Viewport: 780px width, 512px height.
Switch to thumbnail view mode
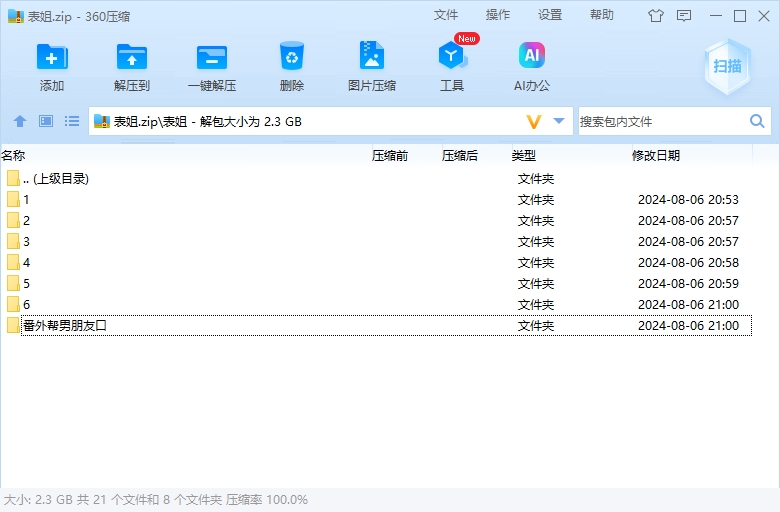coord(46,121)
